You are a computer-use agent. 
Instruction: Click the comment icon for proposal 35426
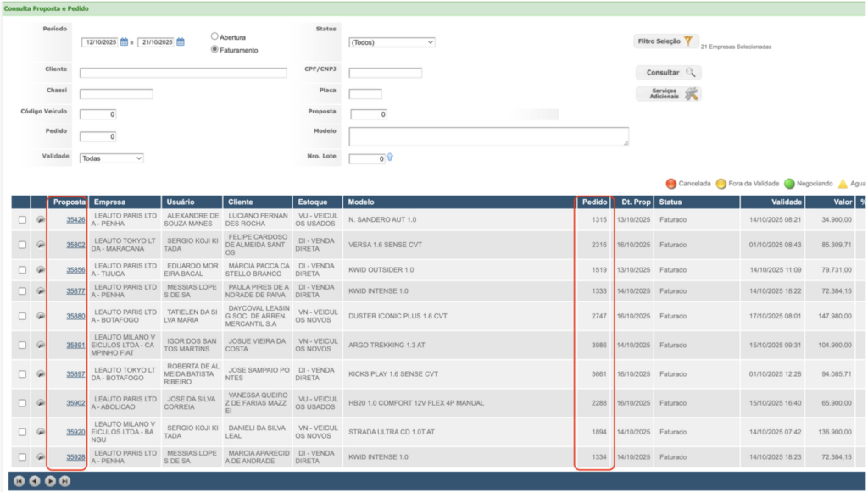coord(41,219)
